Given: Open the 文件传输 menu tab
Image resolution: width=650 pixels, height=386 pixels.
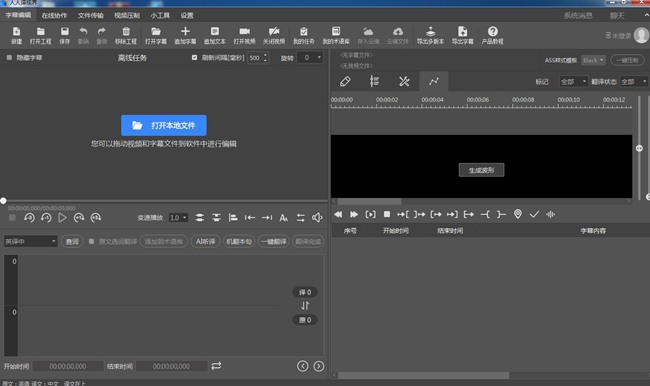Looking at the screenshot, I should [91, 15].
